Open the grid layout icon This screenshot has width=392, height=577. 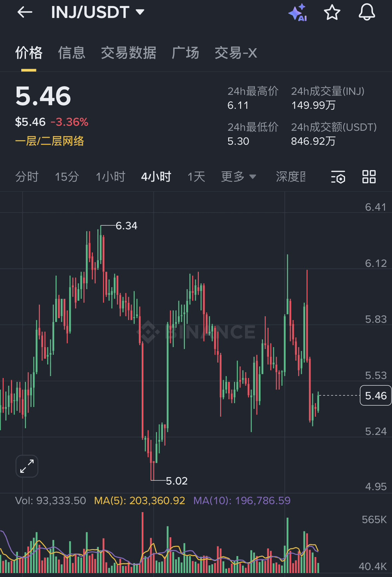369,177
